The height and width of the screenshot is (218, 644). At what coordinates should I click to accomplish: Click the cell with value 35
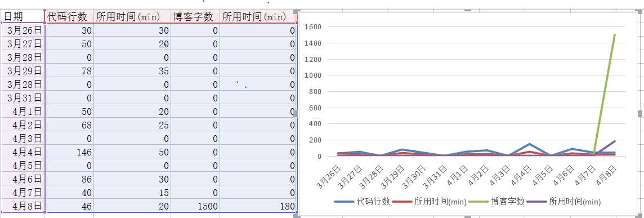tap(132, 71)
